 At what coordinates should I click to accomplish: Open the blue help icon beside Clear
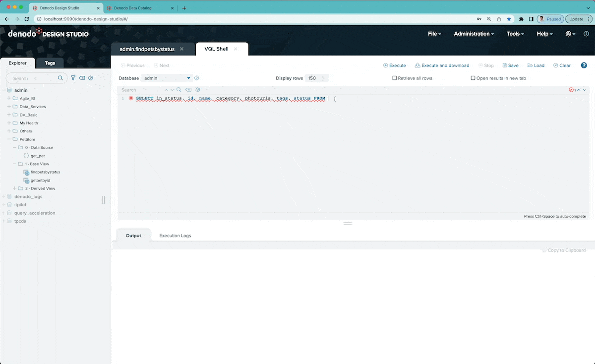pos(584,65)
